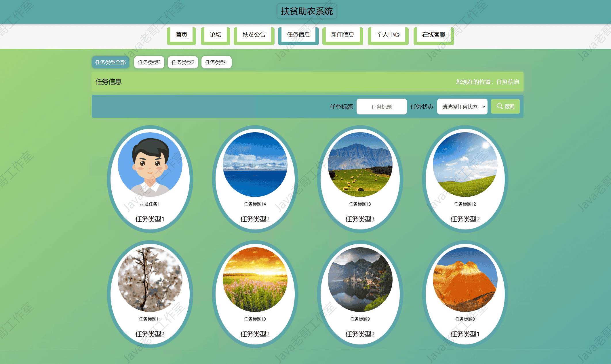
Task: Click the 个人中心 navigation button
Action: [x=388, y=35]
